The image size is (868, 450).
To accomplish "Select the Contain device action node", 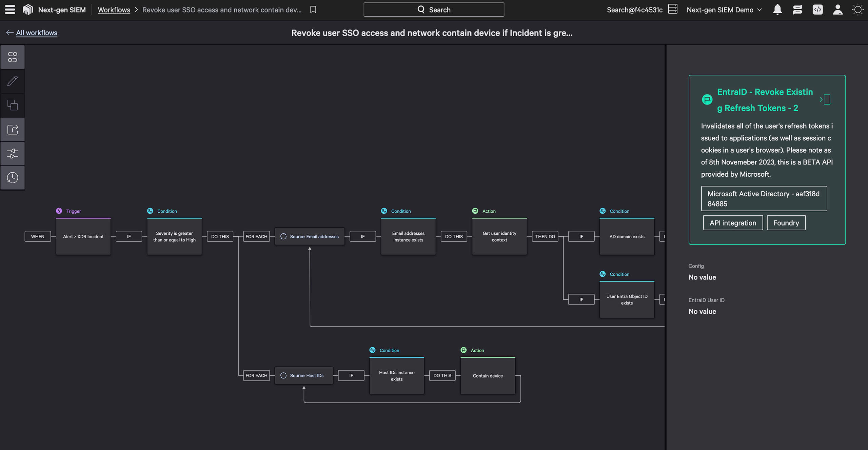I will pyautogui.click(x=488, y=376).
